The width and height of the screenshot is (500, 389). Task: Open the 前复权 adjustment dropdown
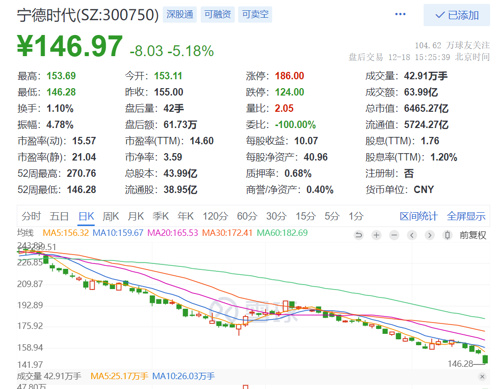coord(473,235)
